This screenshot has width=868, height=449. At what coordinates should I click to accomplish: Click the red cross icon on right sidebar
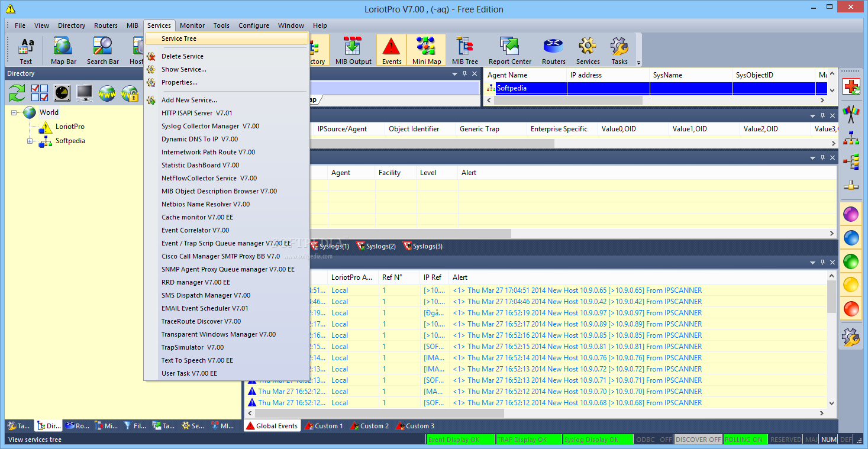coord(851,87)
